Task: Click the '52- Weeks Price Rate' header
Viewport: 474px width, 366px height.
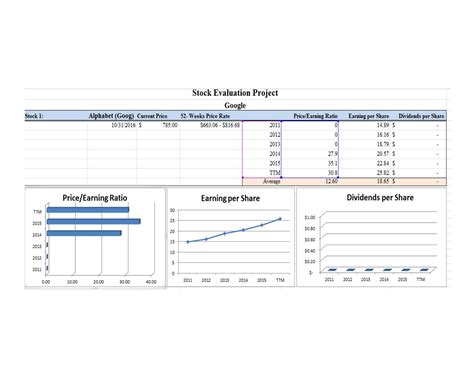Action: (205, 116)
